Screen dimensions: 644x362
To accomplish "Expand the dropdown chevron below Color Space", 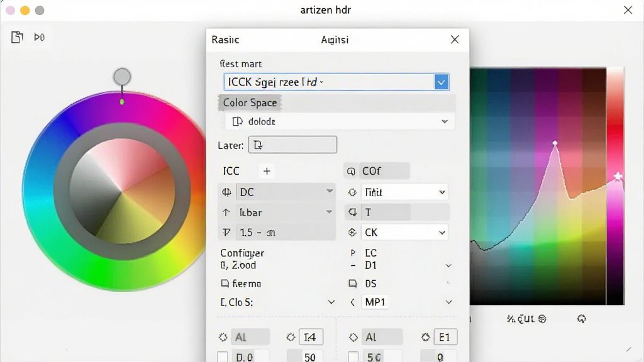I will (445, 121).
